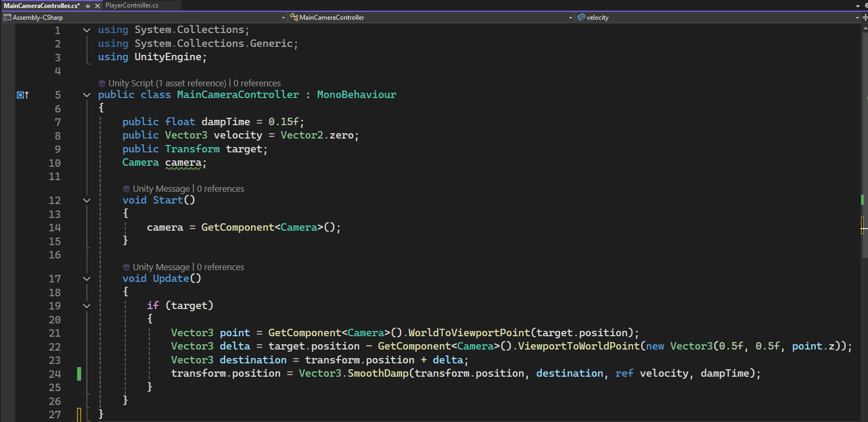This screenshot has width=868, height=422.
Task: Collapse the Update() method
Action: [87, 279]
